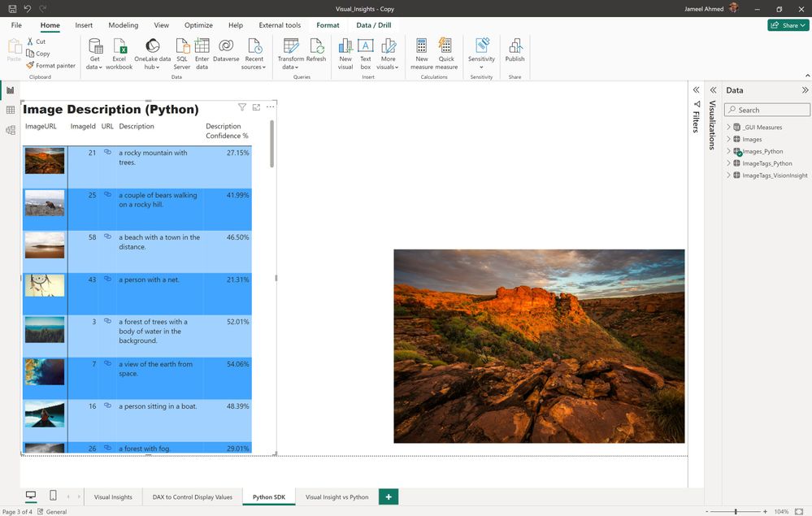Viewport: 812px width, 516px height.
Task: Click the URL link for ImageId 21
Action: coord(107,152)
